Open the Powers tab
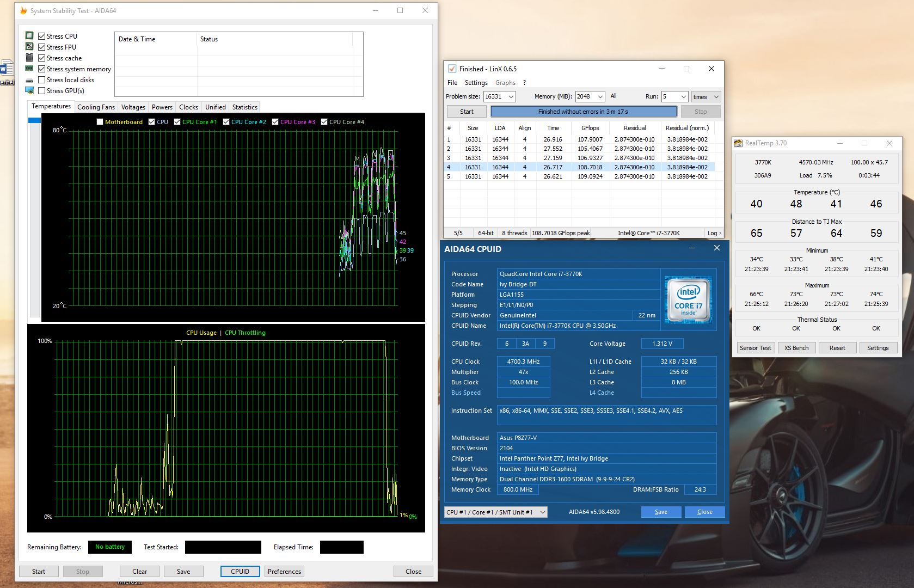The height and width of the screenshot is (588, 914). pos(162,107)
